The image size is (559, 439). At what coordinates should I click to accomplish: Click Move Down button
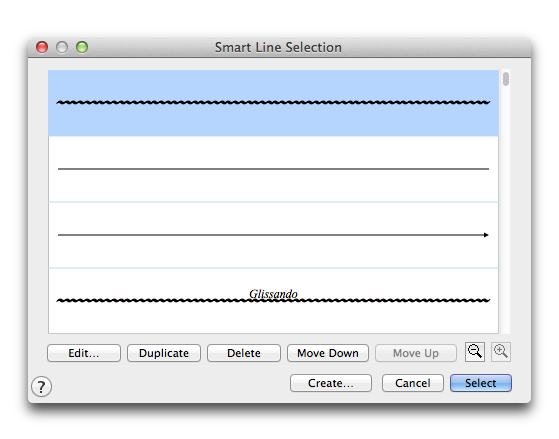tap(328, 353)
